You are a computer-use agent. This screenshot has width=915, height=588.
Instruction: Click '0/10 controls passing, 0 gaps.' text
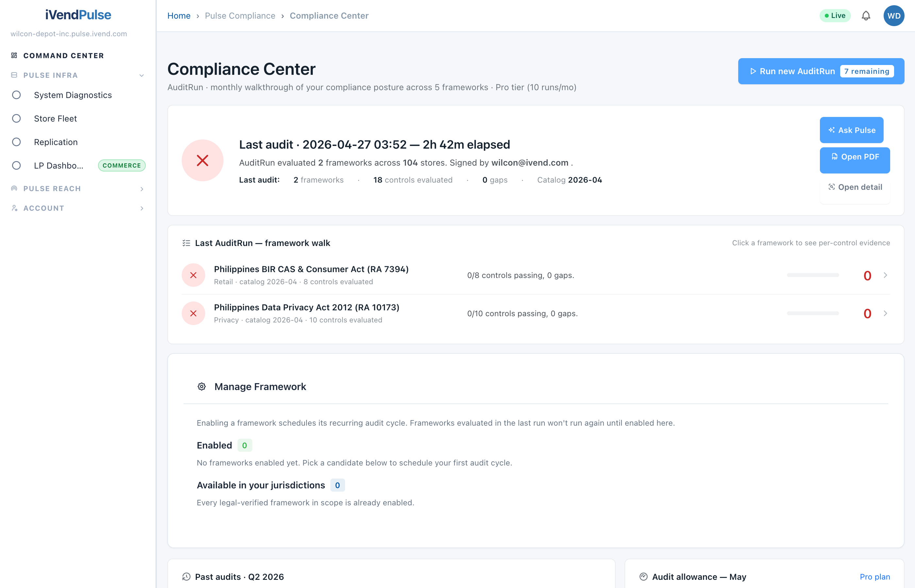coord(523,314)
